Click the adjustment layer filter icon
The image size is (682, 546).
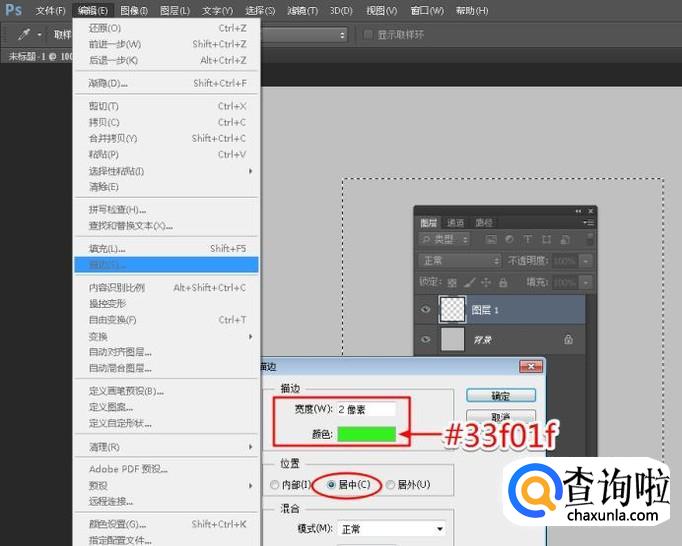click(x=509, y=240)
